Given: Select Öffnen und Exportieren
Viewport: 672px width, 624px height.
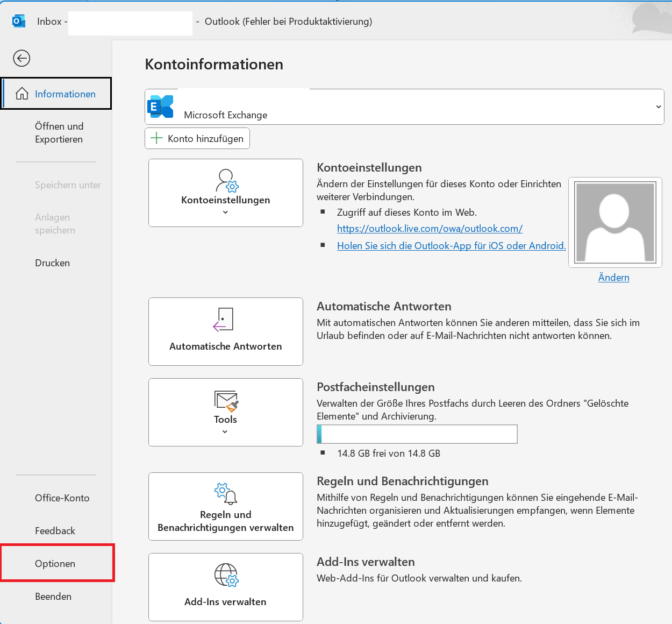Looking at the screenshot, I should 59,133.
